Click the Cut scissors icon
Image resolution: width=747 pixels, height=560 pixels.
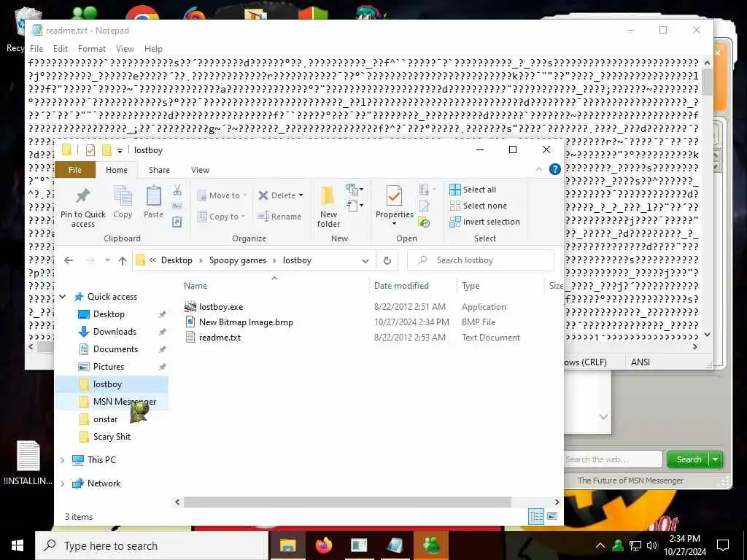point(177,190)
